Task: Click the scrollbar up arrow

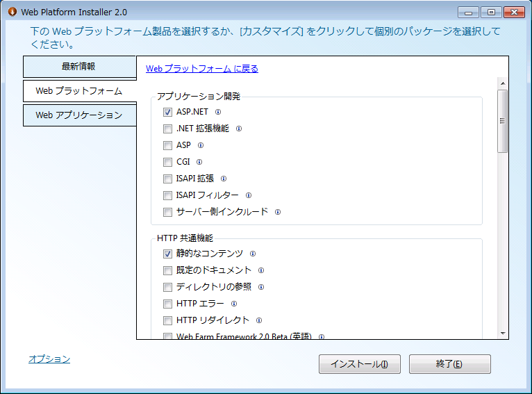Action: pos(503,83)
